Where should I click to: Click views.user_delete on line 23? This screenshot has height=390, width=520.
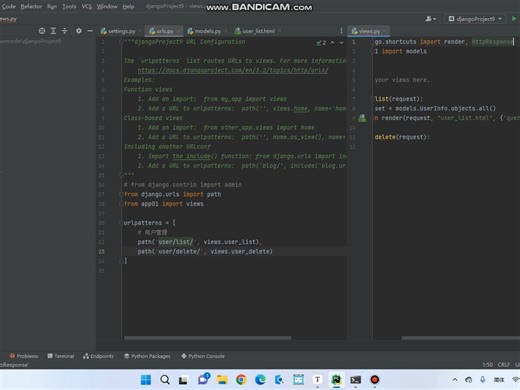tap(240, 252)
